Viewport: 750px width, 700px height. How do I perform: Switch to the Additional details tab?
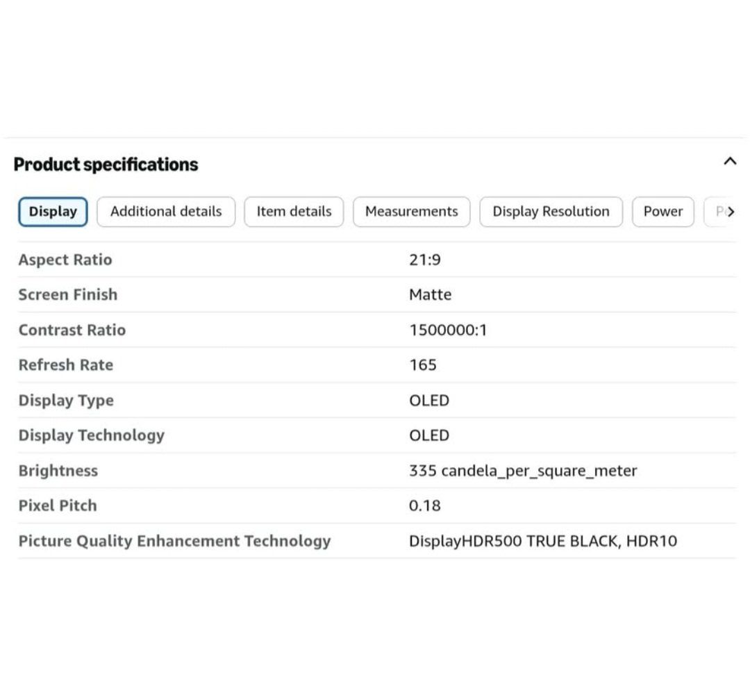pos(166,212)
